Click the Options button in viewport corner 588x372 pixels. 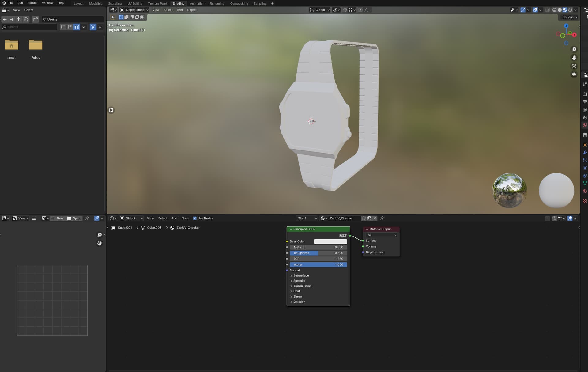[569, 17]
